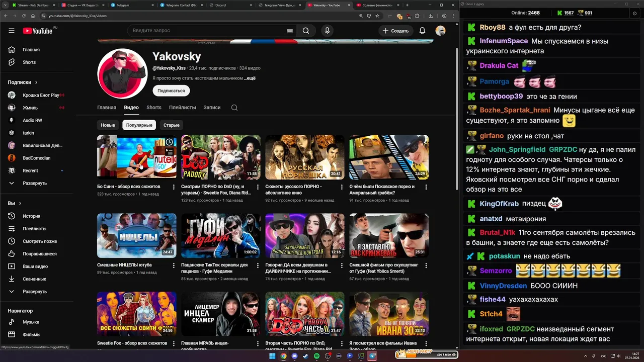Switch to the Shorts channel tab

154,108
